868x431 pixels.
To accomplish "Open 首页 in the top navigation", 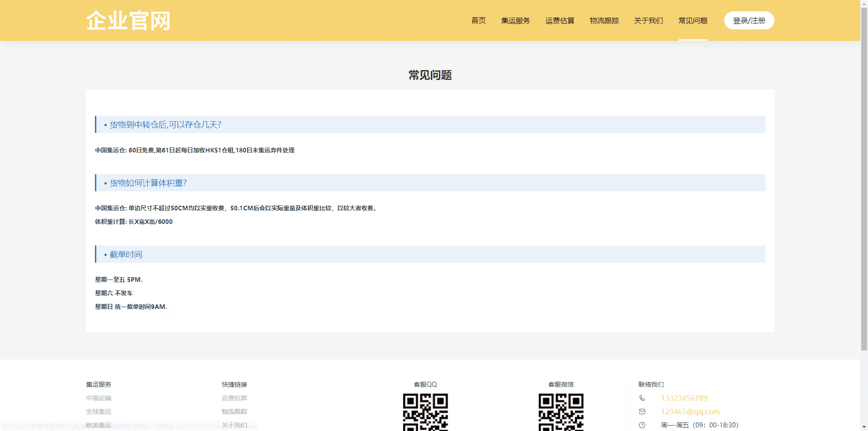I will click(x=478, y=20).
